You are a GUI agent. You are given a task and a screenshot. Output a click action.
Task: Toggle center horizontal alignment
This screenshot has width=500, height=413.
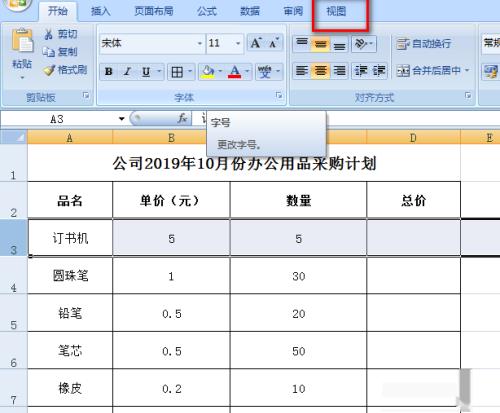pyautogui.click(x=321, y=71)
